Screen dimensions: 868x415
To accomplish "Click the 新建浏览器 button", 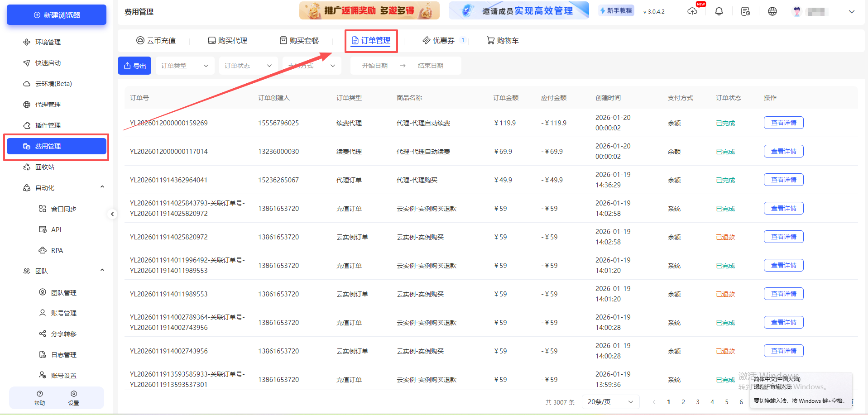I will pyautogui.click(x=56, y=15).
